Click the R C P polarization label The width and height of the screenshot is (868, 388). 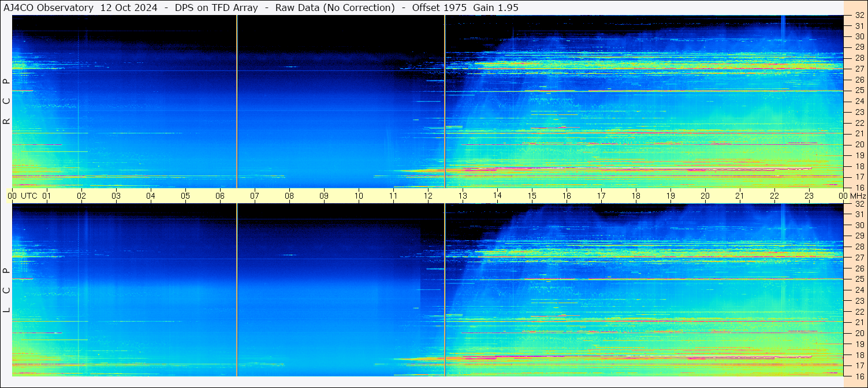[x=6, y=102]
